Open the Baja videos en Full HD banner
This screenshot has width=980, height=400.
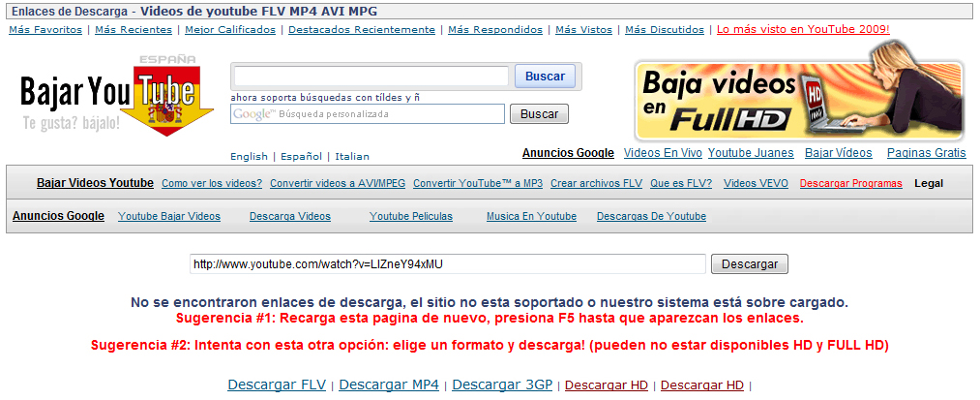pyautogui.click(x=799, y=101)
